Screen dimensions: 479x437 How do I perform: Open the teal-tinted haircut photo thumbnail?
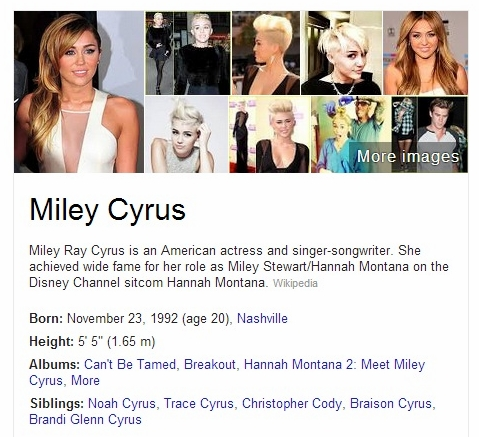pos(351,135)
